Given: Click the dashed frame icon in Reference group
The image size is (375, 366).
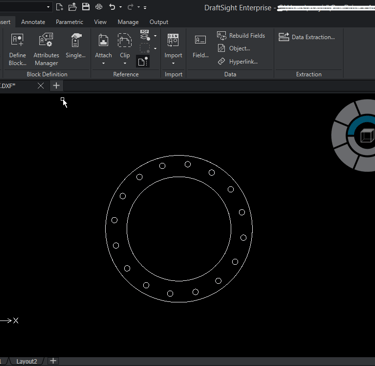Looking at the screenshot, I should pos(145,48).
